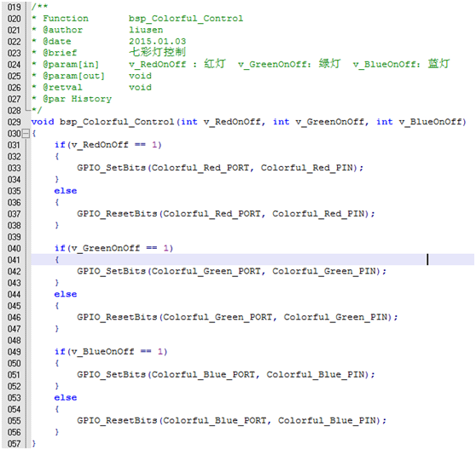Click GPIO_SetBits call for Colorful_Blue_PORT
The width and height of the screenshot is (476, 450).
[x=226, y=375]
